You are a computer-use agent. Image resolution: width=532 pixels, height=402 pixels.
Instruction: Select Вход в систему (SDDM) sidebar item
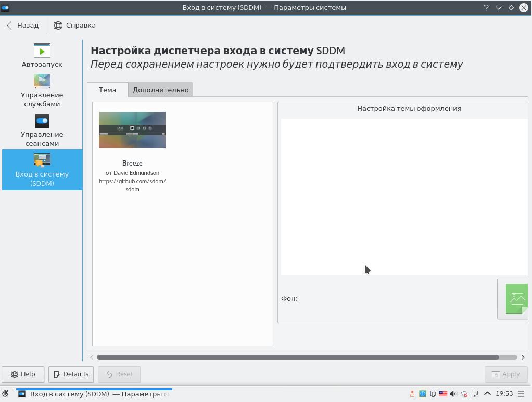(42, 170)
